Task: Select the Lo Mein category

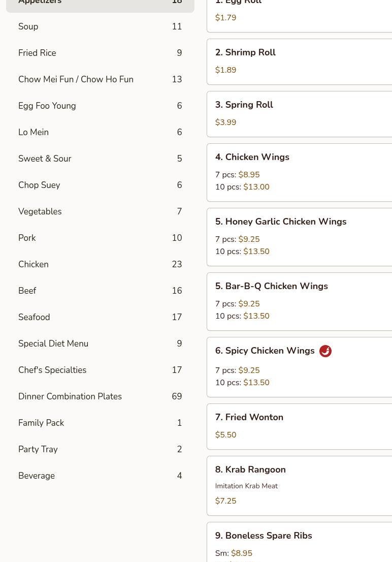Action: point(101,132)
